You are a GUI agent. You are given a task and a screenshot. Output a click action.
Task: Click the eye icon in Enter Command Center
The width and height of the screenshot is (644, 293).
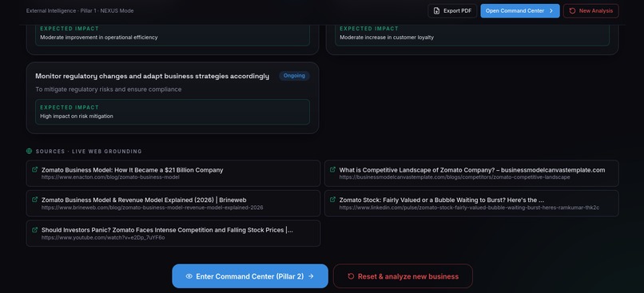click(189, 276)
